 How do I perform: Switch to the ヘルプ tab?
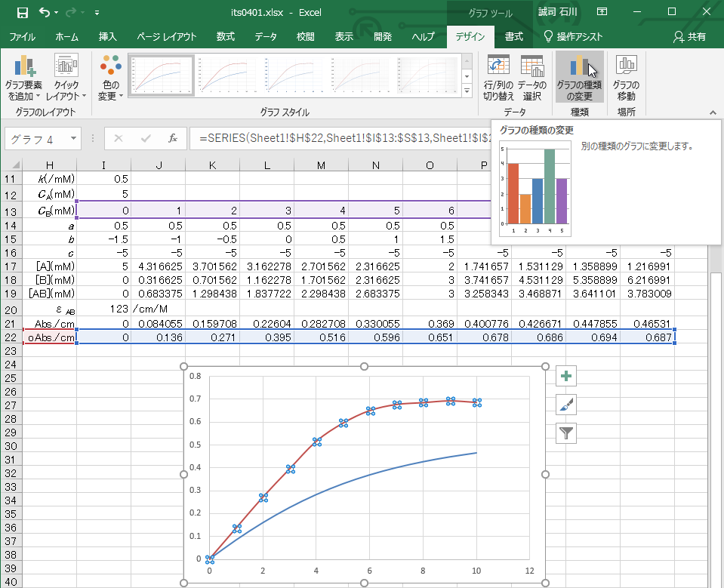click(x=424, y=37)
